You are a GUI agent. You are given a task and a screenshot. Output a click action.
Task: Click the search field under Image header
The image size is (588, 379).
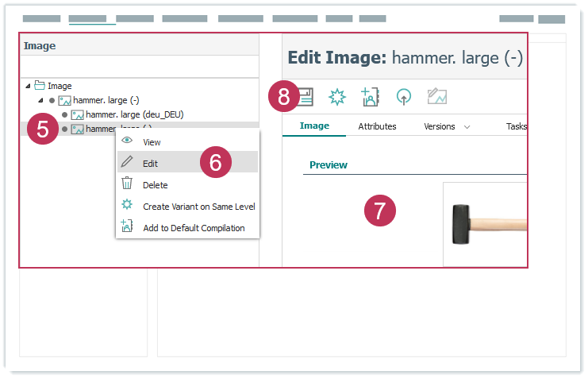tap(139, 66)
